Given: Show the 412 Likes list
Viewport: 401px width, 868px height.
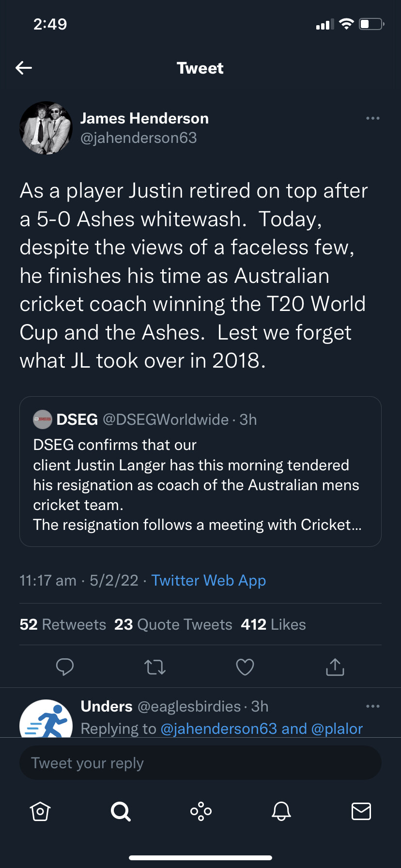Looking at the screenshot, I should pos(274,624).
